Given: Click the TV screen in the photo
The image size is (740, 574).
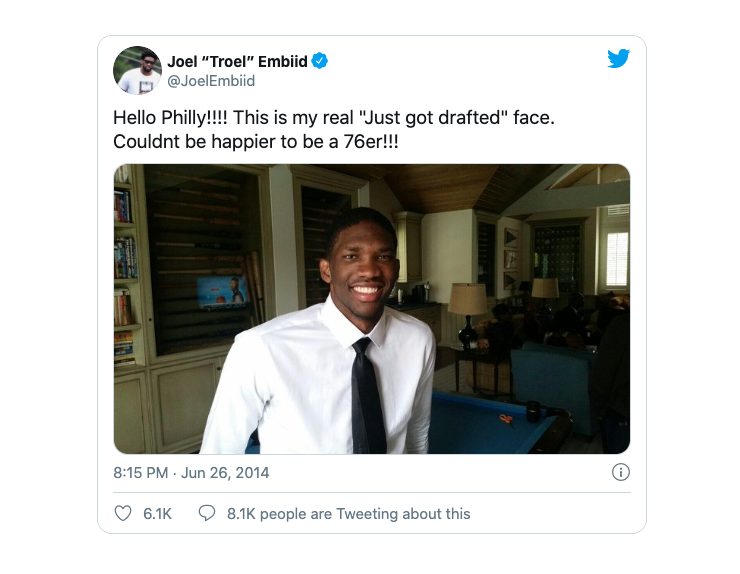Looking at the screenshot, I should (222, 292).
